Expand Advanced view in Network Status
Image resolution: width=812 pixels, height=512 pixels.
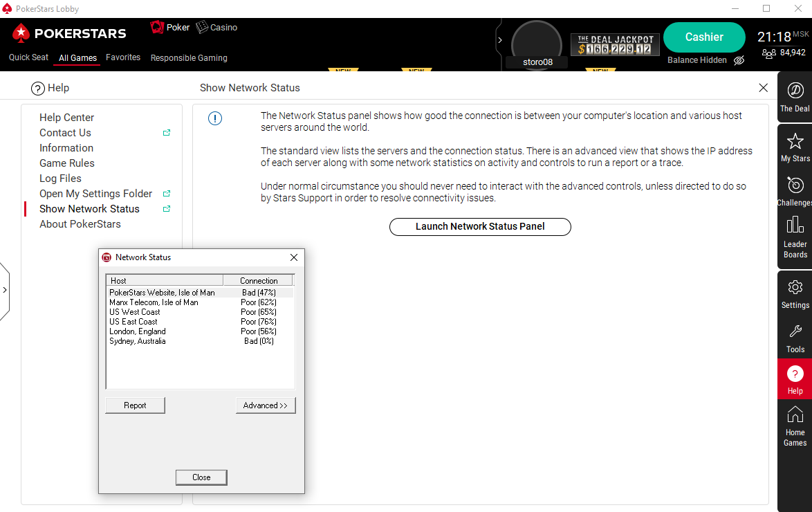tap(266, 405)
